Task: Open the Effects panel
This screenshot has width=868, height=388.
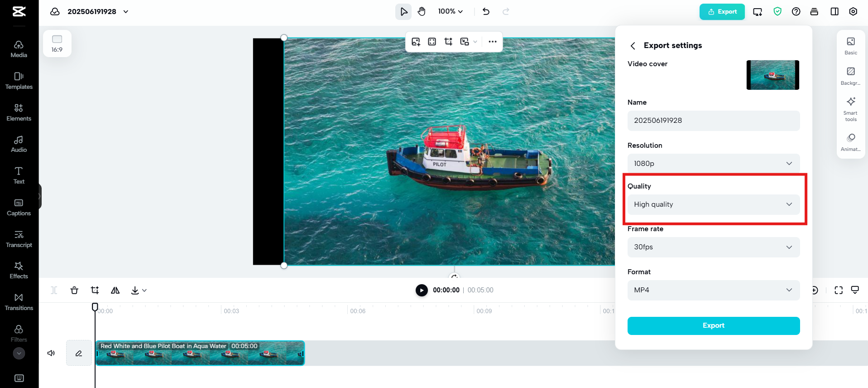Action: click(19, 270)
